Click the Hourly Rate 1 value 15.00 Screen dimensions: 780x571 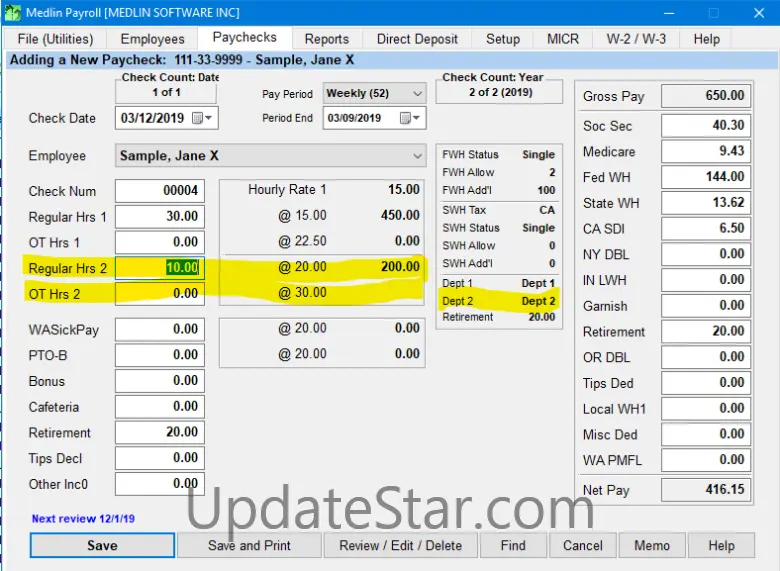click(x=403, y=190)
